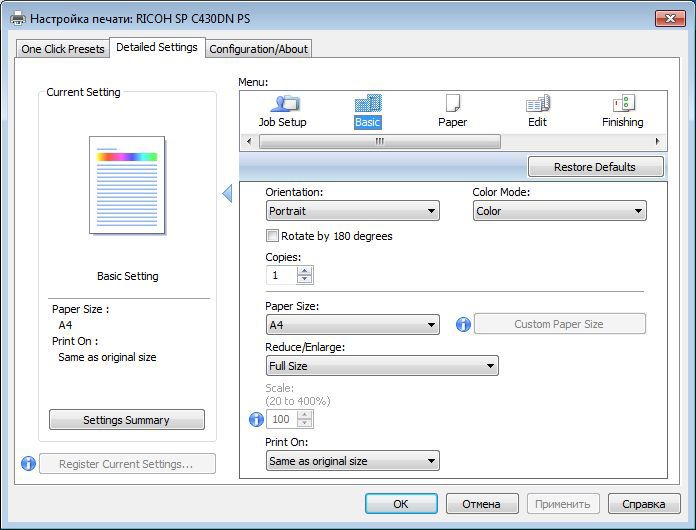Click info icon beside Register Current Settings
The image size is (696, 530).
coord(28,463)
